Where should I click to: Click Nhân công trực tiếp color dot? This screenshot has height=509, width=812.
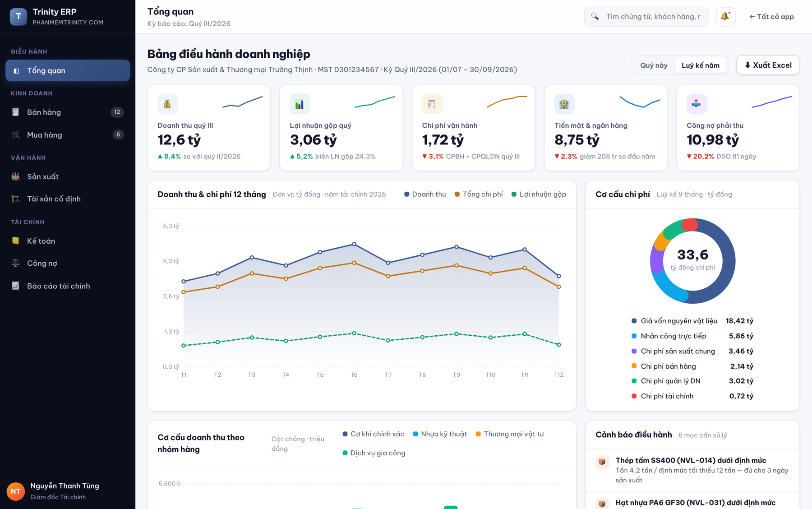coord(634,336)
